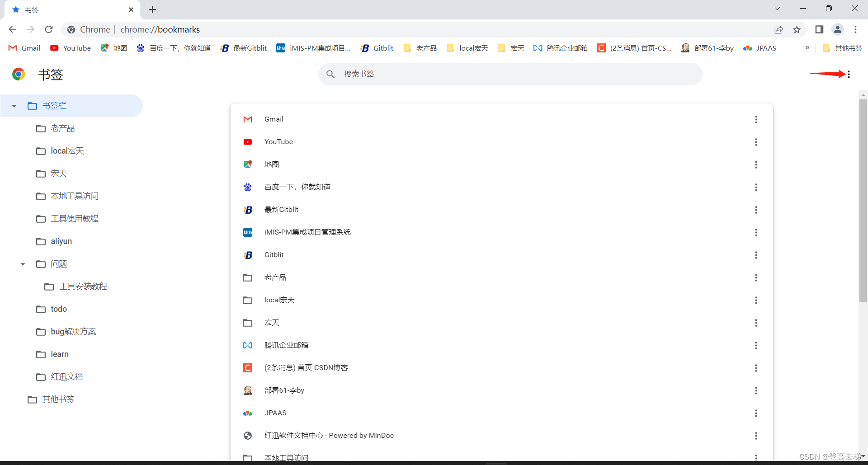The width and height of the screenshot is (868, 465).
Task: Open 地图 from the bookmarks bar
Action: (x=114, y=48)
